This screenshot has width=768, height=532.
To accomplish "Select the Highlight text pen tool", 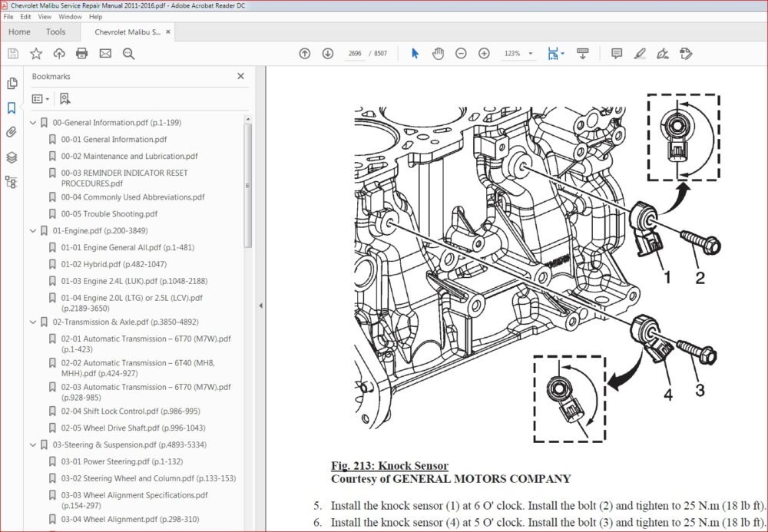I will click(640, 53).
